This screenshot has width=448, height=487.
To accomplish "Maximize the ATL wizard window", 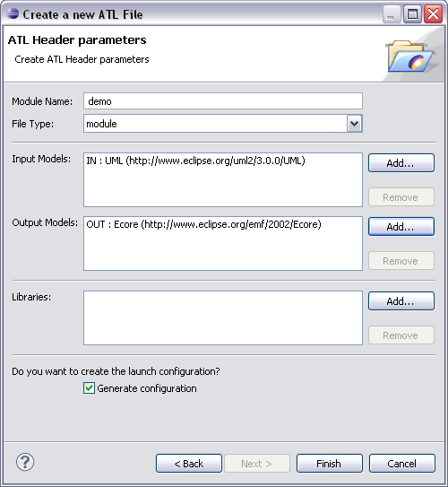I will (412, 14).
